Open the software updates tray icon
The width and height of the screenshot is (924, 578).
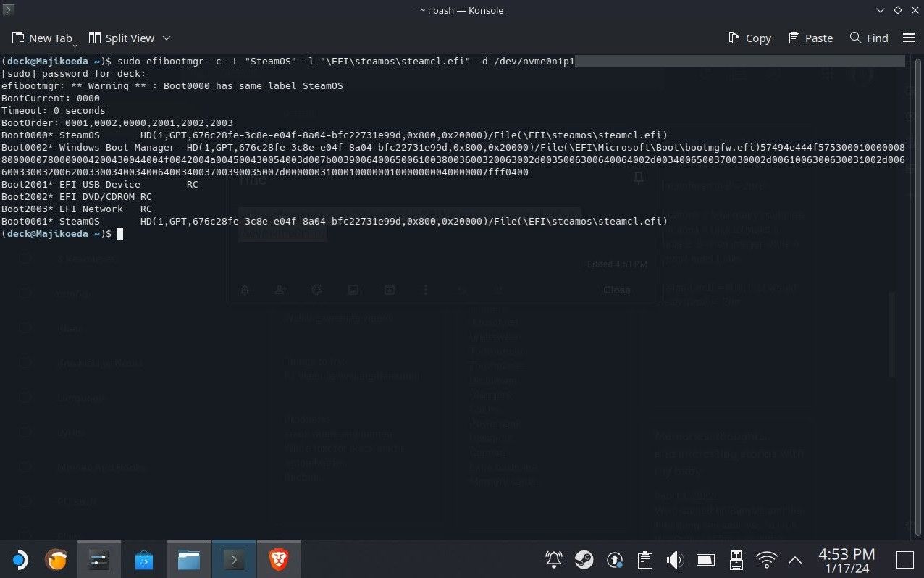[615, 559]
